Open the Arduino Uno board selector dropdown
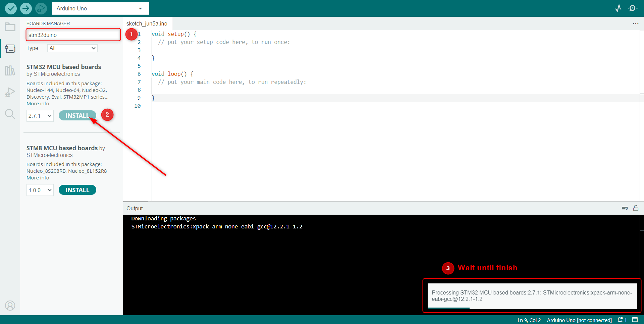 point(101,8)
